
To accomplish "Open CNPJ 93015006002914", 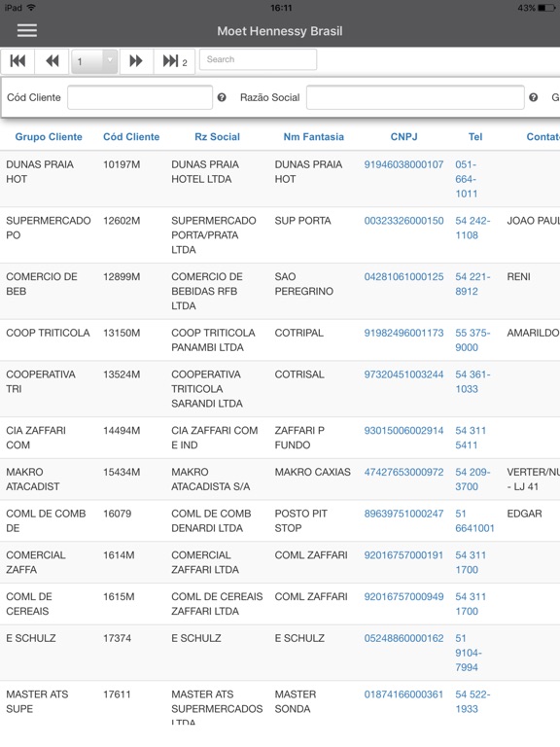I will [x=403, y=431].
